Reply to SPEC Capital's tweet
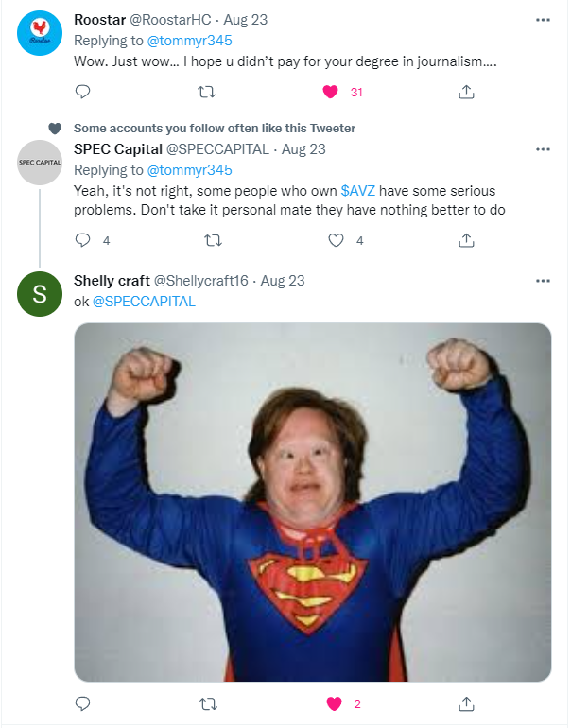571x728 pixels. click(82, 240)
